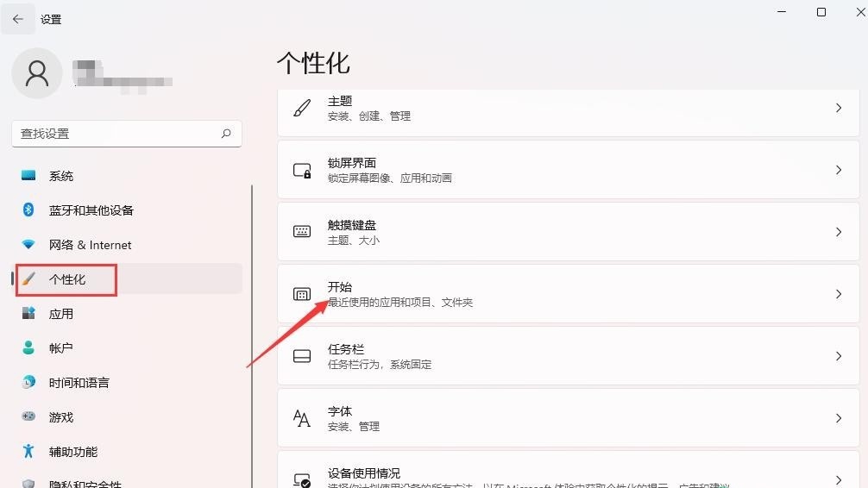Click the Bluetooth icon for 蓝牙和其他设备
Screen dimensions: 868x488
(28, 210)
